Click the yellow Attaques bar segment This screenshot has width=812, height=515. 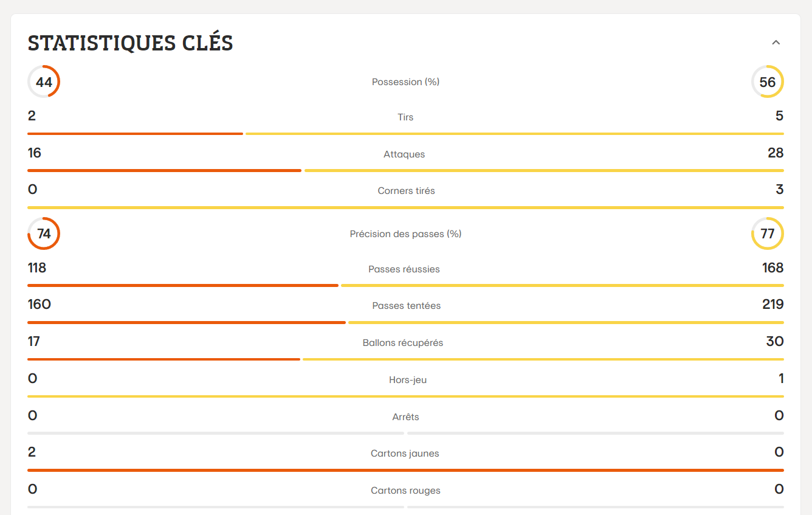pyautogui.click(x=544, y=170)
